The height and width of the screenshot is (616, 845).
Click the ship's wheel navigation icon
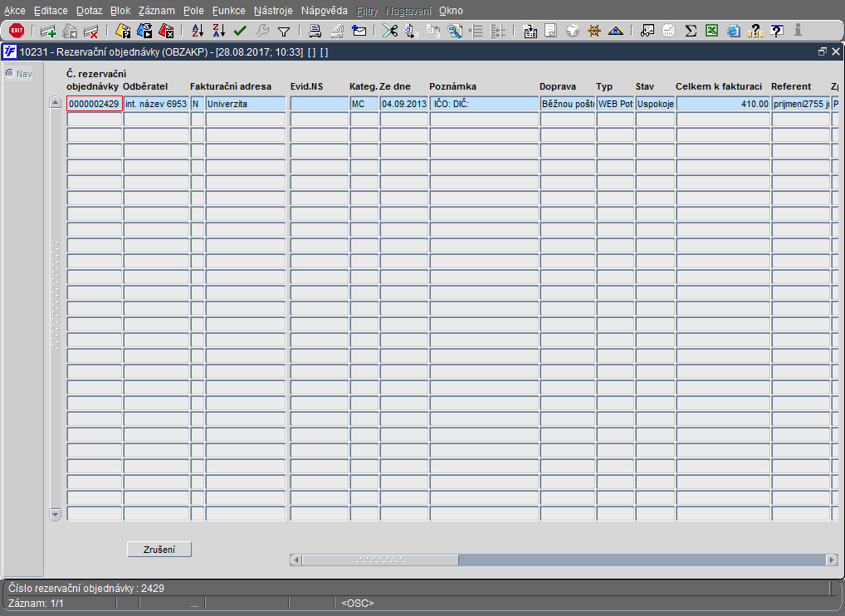(593, 32)
